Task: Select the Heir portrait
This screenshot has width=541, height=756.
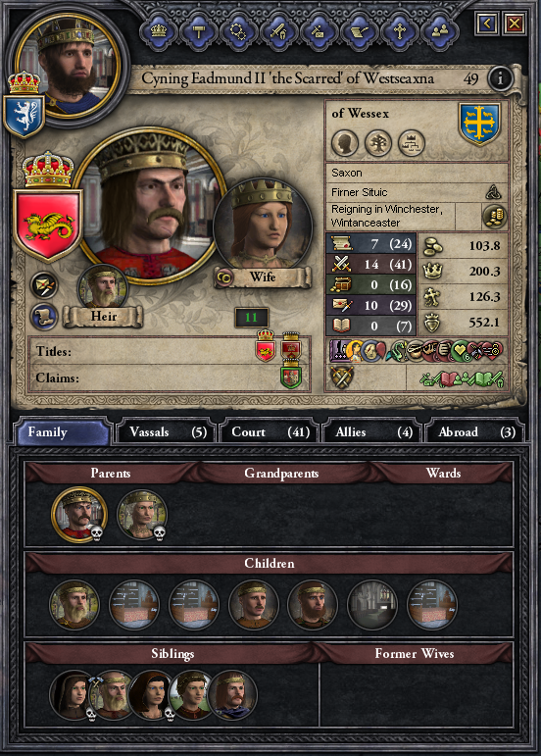Action: [103, 288]
